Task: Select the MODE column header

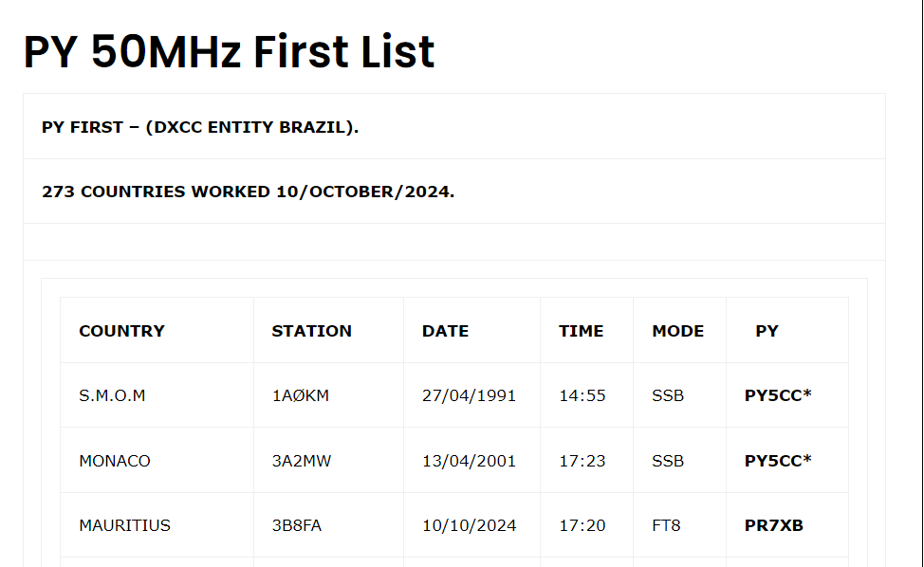Action: 677,331
